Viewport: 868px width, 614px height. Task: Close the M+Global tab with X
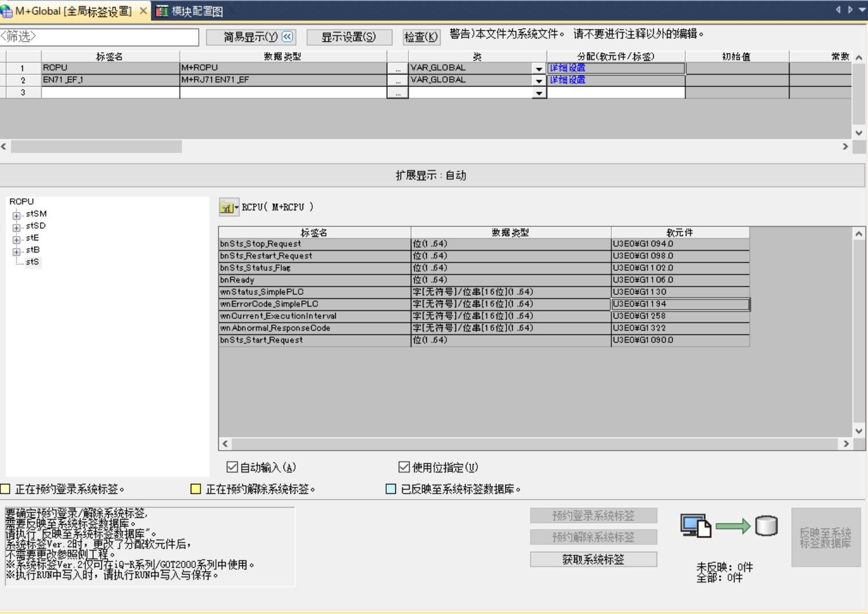(x=143, y=11)
